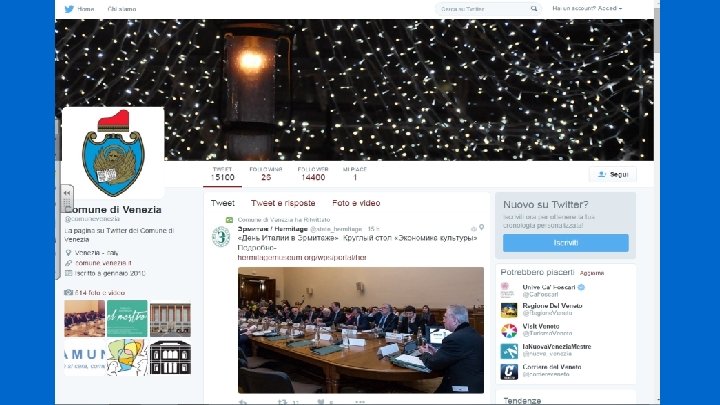This screenshot has height=405, width=720.
Task: Open the hermitagemuseum.org link in tweet
Action: (302, 258)
